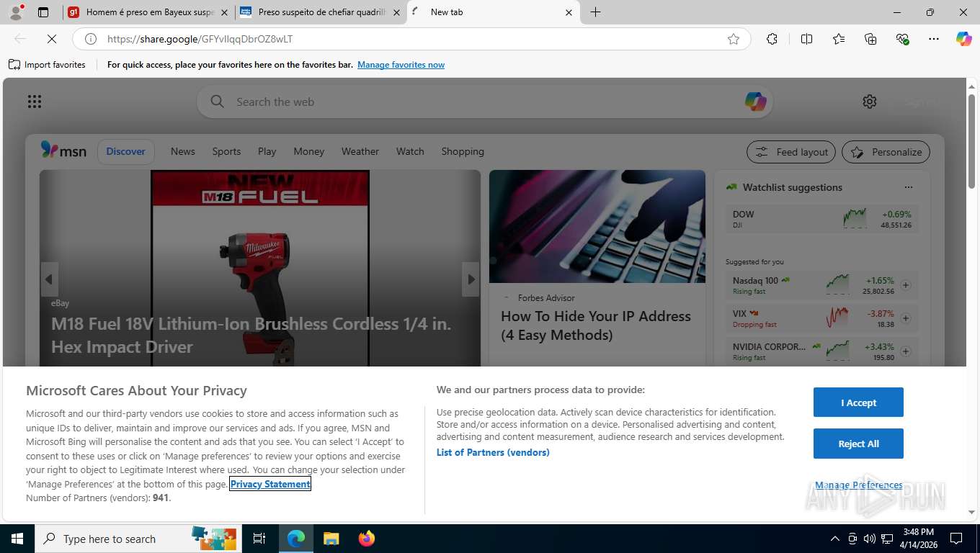Open Manage Preferences link
Screen dimensions: 980x553
click(x=858, y=485)
